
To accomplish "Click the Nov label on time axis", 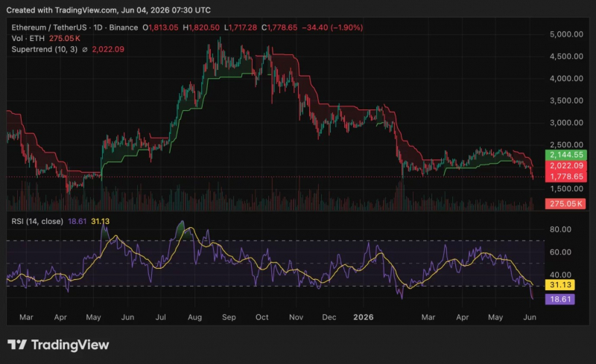I will 296,317.
